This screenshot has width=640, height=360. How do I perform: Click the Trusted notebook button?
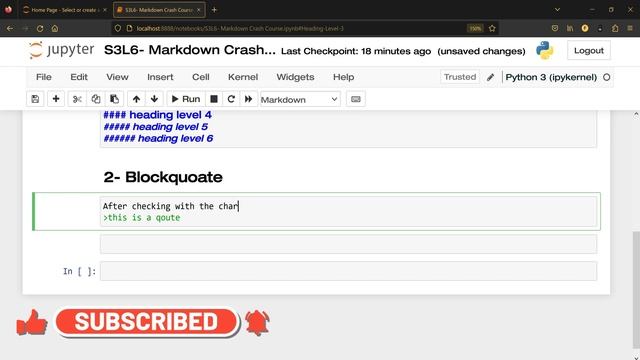click(x=460, y=77)
